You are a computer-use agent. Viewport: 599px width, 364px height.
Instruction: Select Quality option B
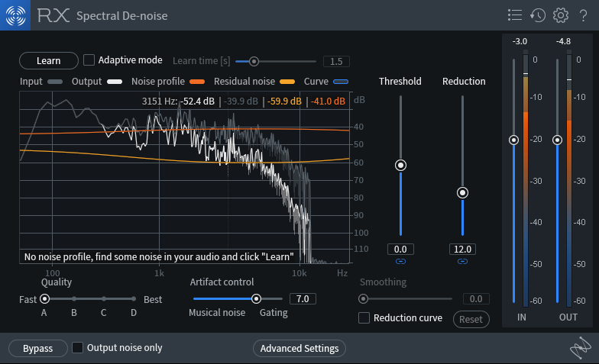74,299
